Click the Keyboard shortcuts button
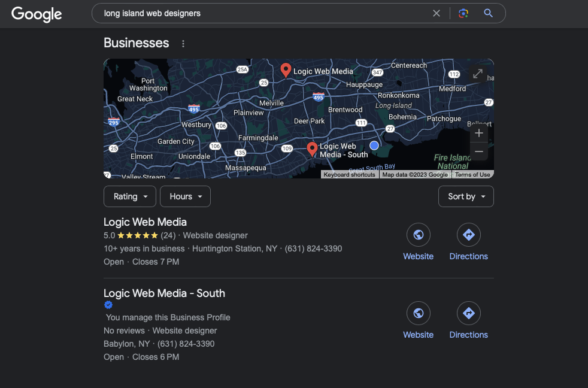This screenshot has width=588, height=388. point(350,174)
